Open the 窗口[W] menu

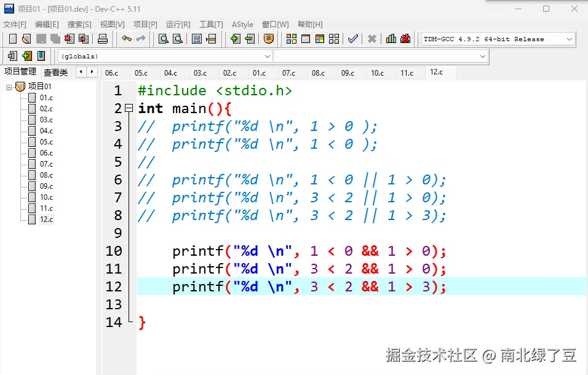[276, 25]
